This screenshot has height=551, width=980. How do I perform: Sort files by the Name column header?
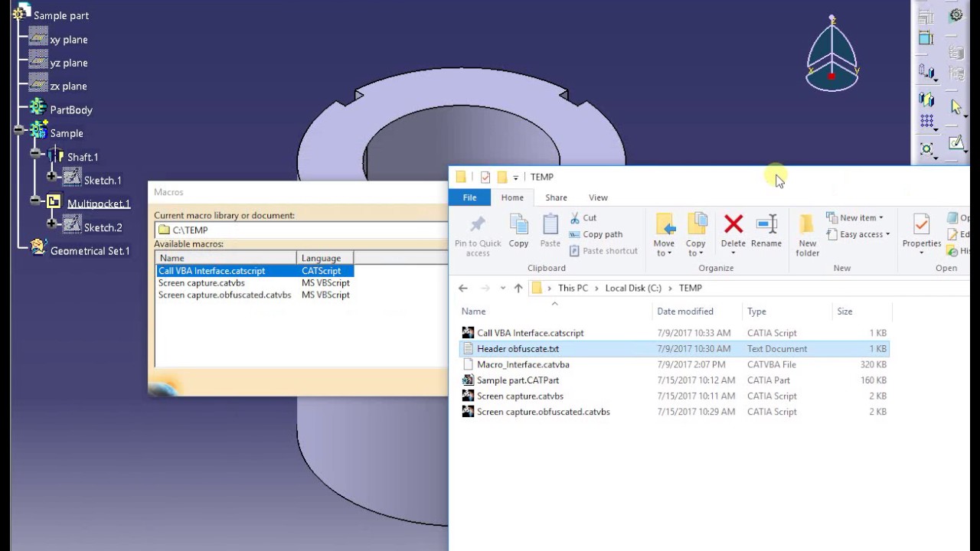(x=555, y=311)
